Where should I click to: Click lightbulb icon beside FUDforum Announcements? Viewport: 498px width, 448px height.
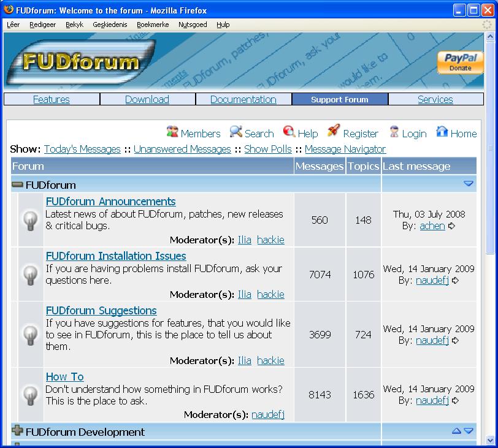pyautogui.click(x=31, y=221)
